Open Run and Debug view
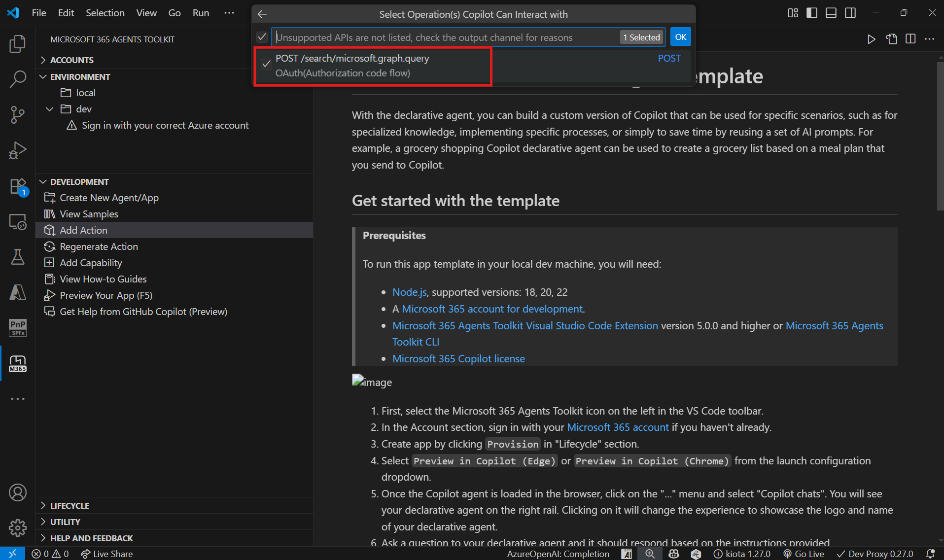The width and height of the screenshot is (944, 560). coord(18,150)
